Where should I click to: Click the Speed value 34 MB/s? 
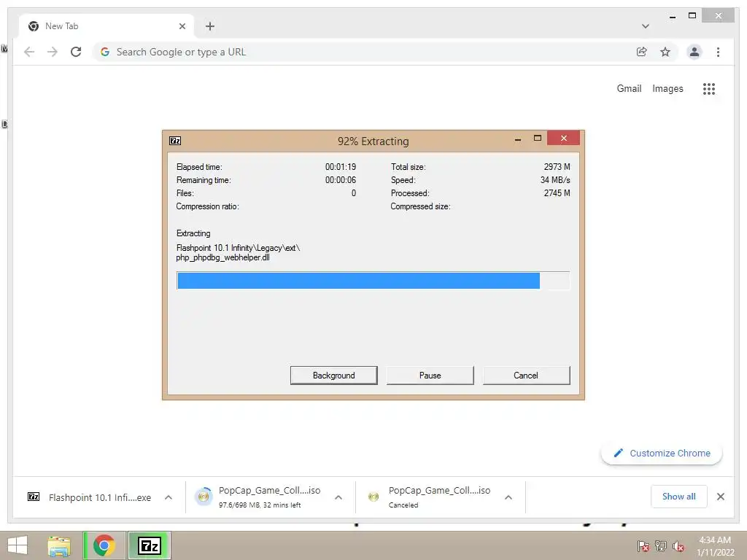pyautogui.click(x=555, y=180)
